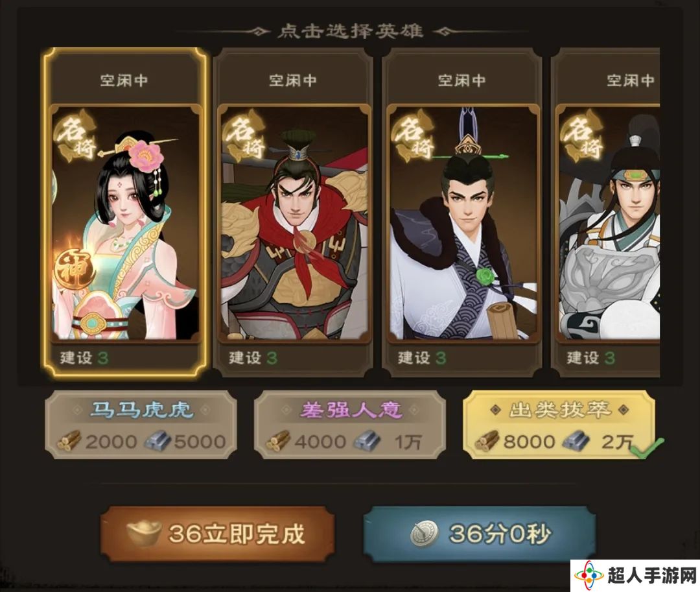Choose the red-scarf armored hero card
The image size is (700, 592).
294,212
